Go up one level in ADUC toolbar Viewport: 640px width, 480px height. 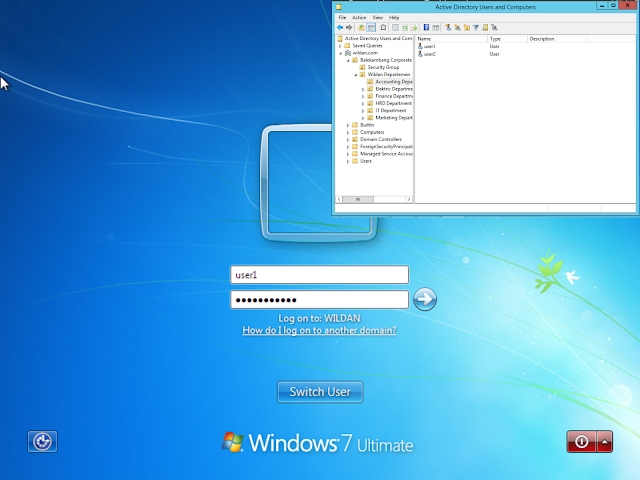(x=361, y=28)
